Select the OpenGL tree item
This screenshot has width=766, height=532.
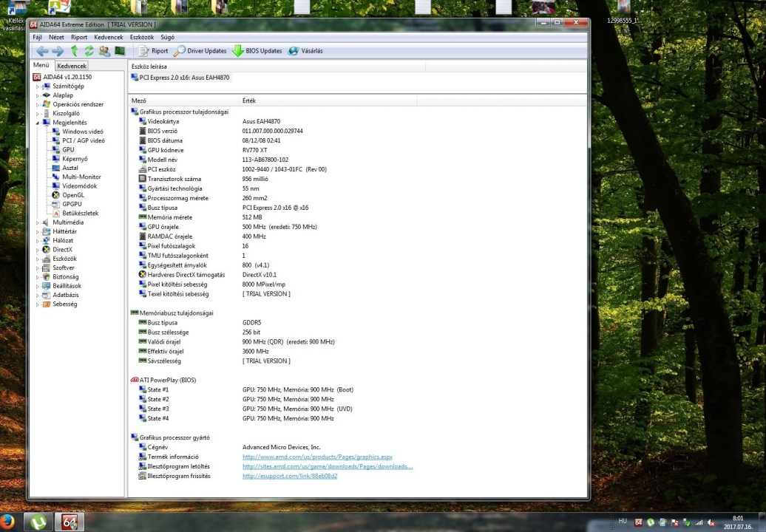click(73, 195)
